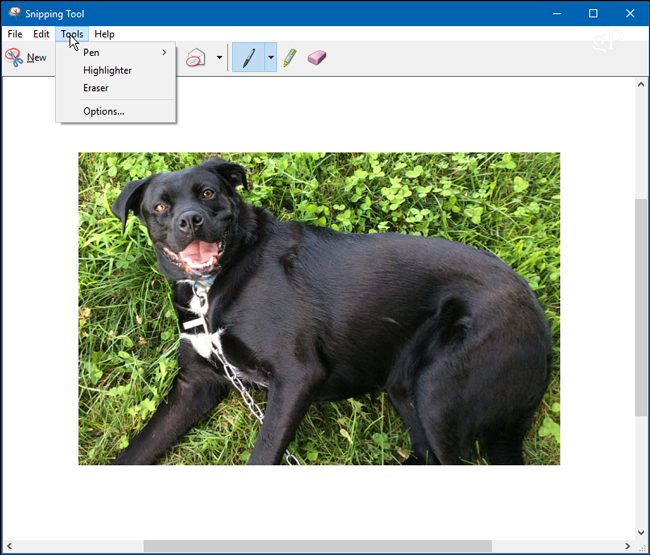Click the captured dog photo
The image size is (650, 555).
pyautogui.click(x=319, y=308)
